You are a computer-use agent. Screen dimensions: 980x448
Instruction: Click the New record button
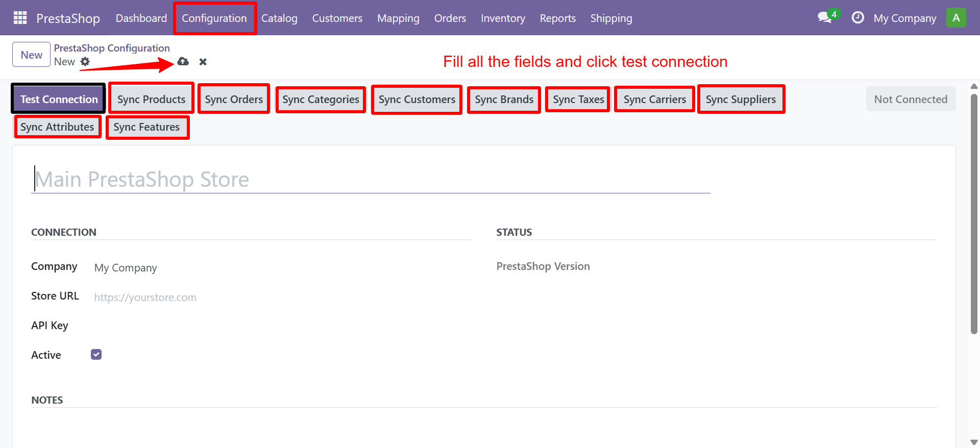(32, 55)
